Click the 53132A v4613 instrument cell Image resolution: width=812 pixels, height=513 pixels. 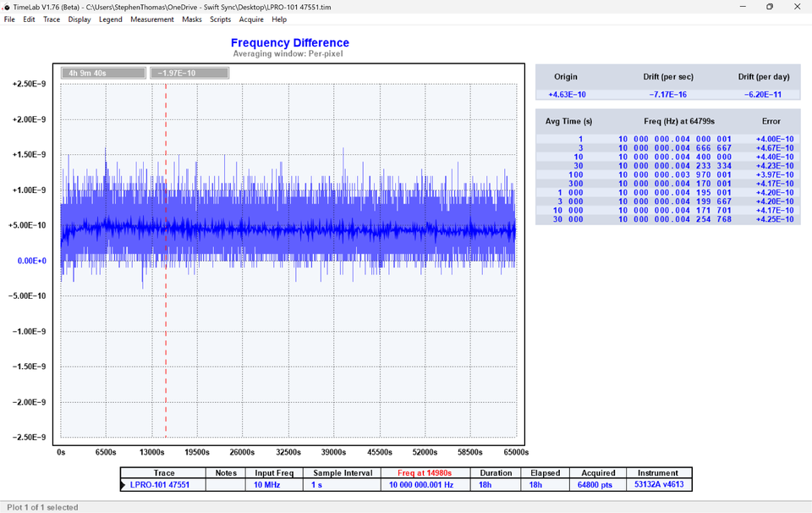pyautogui.click(x=658, y=485)
